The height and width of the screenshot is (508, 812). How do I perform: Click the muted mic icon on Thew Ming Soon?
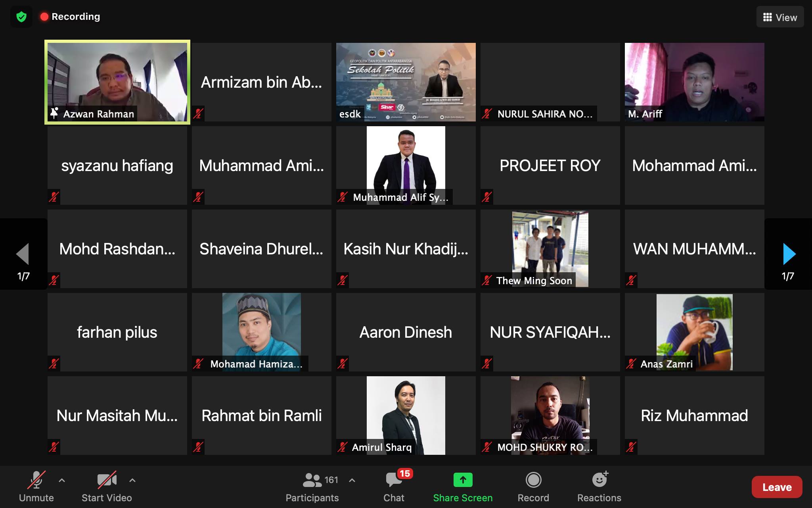pos(487,281)
